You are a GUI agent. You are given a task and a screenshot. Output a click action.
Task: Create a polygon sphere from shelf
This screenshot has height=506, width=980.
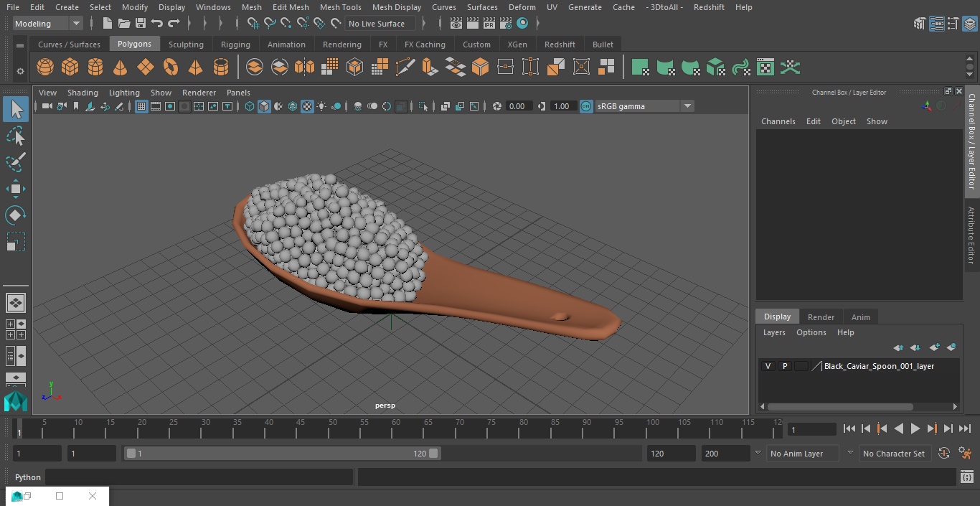click(45, 67)
